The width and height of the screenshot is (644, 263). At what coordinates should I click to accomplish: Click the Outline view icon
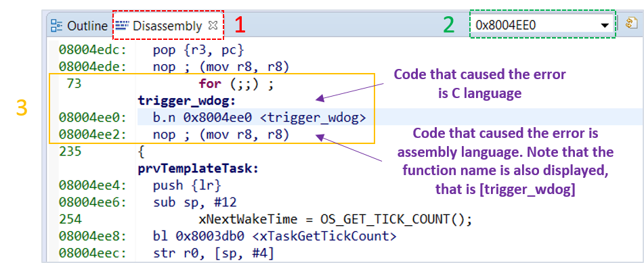click(56, 26)
